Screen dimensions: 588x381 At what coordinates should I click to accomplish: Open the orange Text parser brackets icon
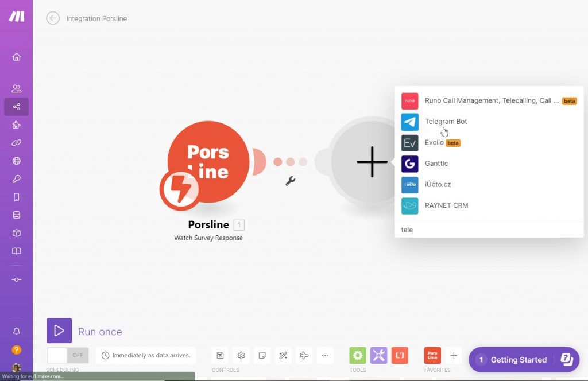click(x=400, y=355)
